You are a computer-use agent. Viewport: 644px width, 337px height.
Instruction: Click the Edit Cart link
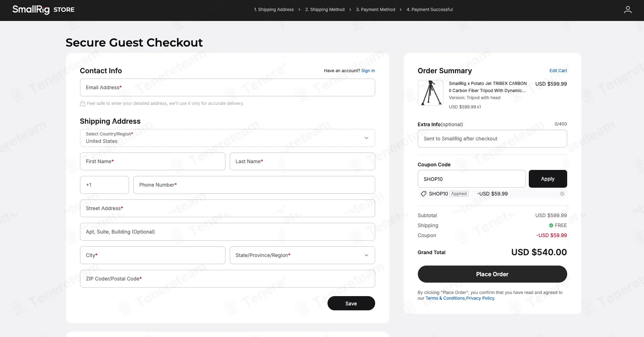tap(558, 71)
